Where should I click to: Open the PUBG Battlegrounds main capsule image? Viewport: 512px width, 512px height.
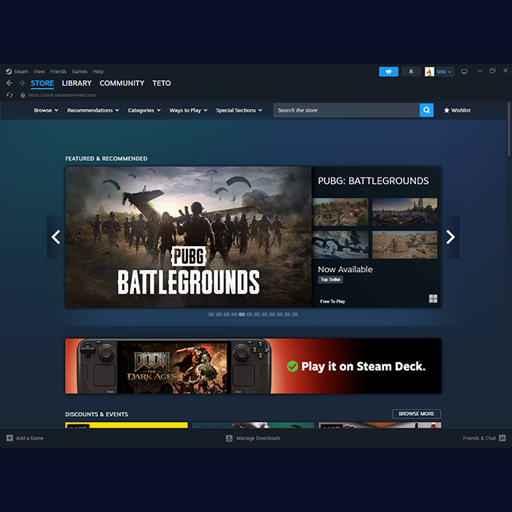click(188, 237)
